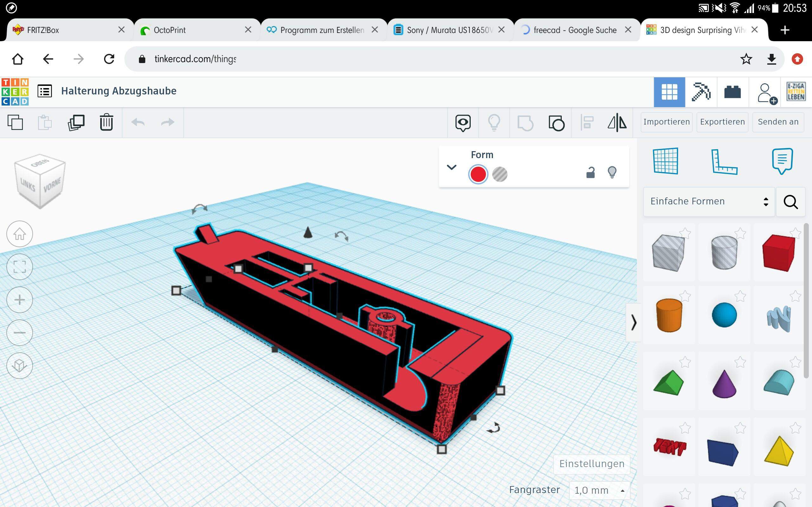Image resolution: width=812 pixels, height=507 pixels.
Task: Open the Align tool in the toolbar
Action: 586,123
